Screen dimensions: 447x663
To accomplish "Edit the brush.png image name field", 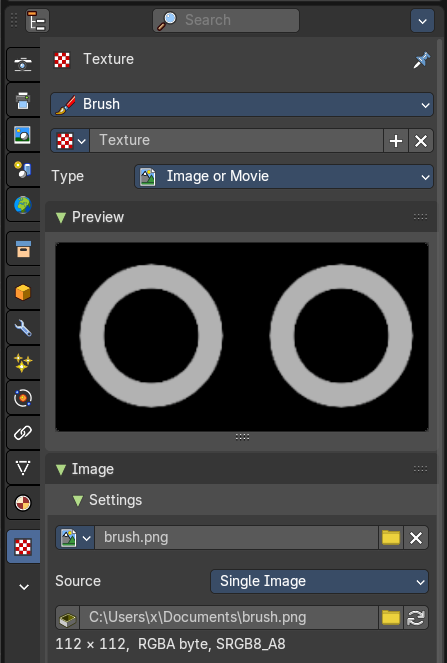I will tap(236, 538).
